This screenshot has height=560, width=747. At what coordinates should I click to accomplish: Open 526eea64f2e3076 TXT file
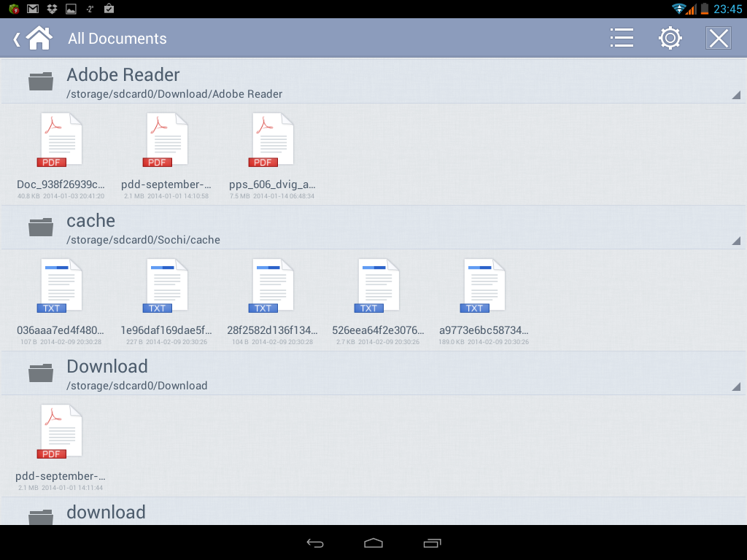(x=378, y=301)
